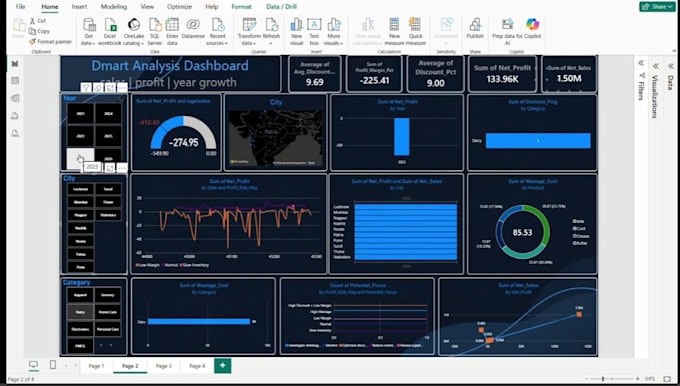Launch the Copilot icon in ribbon
Screen dimensions: 680x386
tap(532, 24)
